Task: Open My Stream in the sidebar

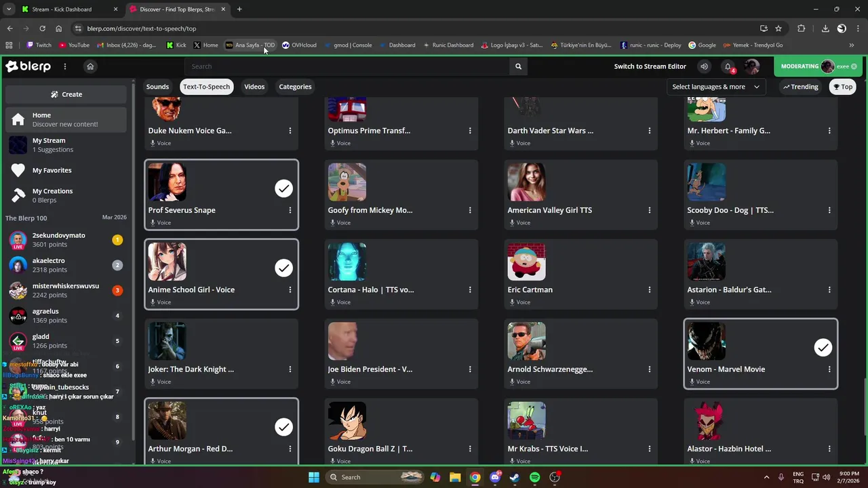Action: [66, 145]
